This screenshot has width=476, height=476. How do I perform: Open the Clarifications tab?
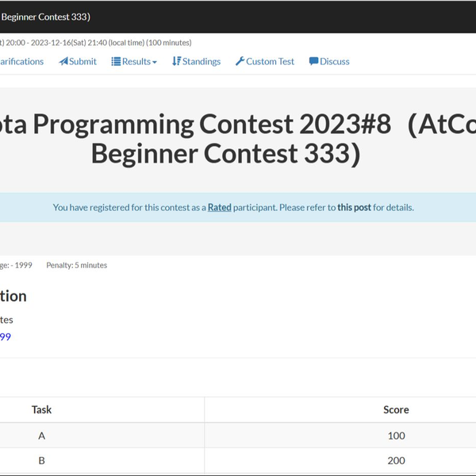click(21, 62)
